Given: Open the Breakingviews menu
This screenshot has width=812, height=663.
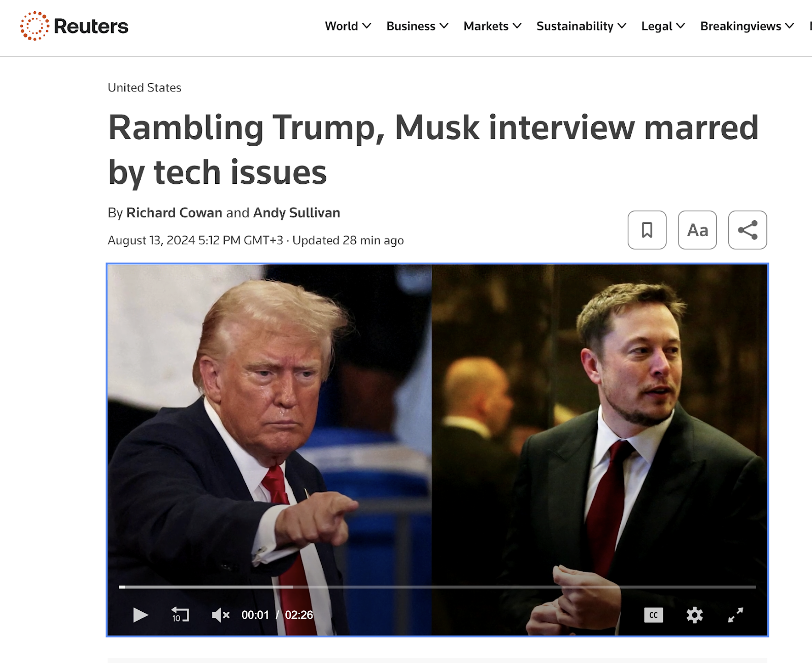Looking at the screenshot, I should [x=747, y=26].
